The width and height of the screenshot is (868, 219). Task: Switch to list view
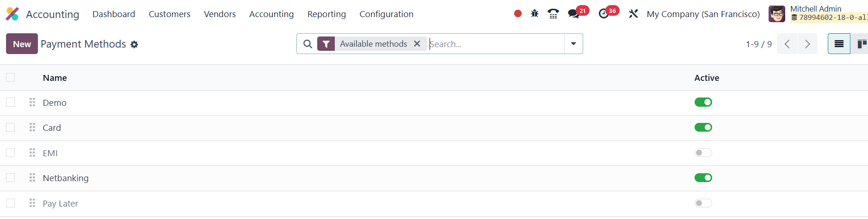coord(839,44)
